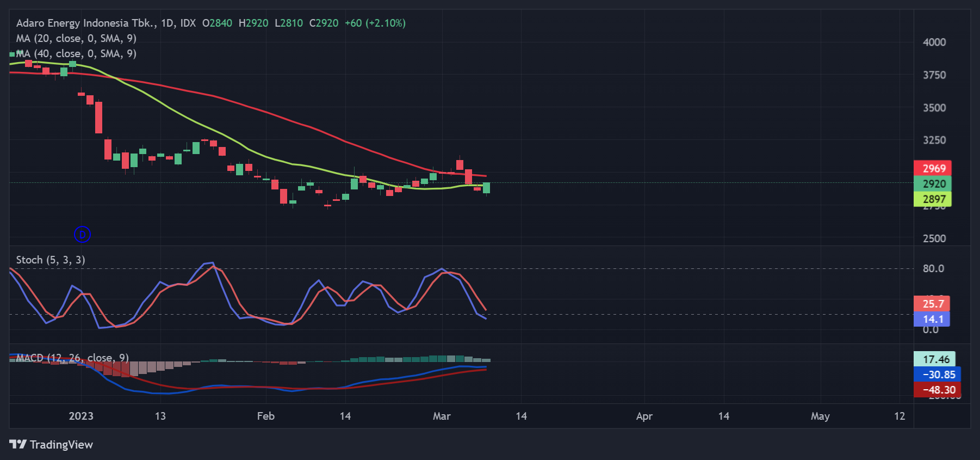Viewport: 980px width, 460px height.
Task: Click the −30.85 MACD value label
Action: [938, 375]
